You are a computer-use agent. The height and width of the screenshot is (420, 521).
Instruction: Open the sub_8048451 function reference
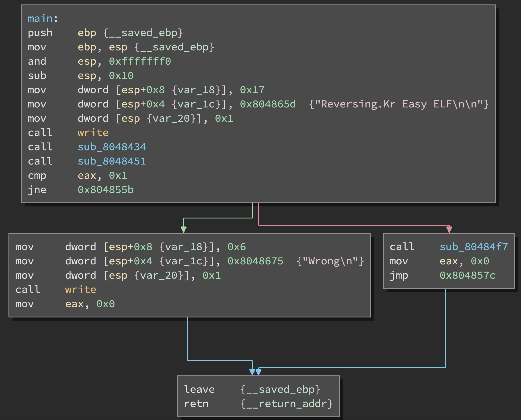112,161
